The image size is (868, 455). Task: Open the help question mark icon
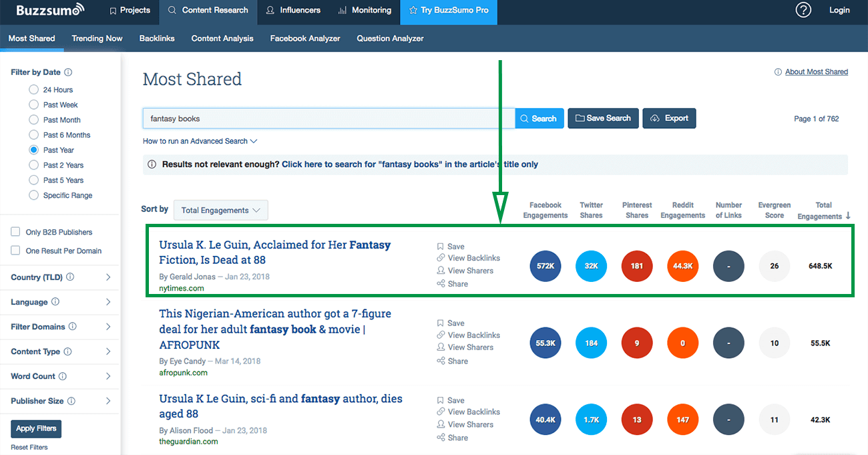coord(804,10)
